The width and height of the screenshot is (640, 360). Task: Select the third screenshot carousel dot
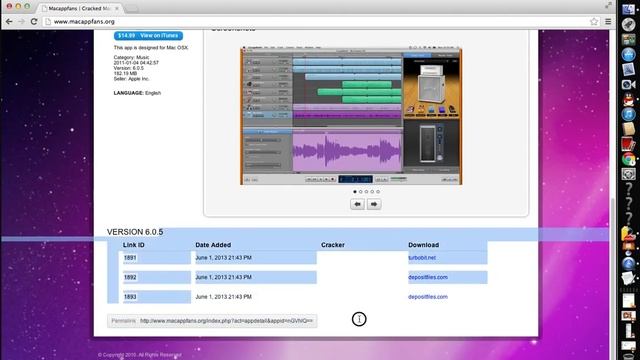366,191
